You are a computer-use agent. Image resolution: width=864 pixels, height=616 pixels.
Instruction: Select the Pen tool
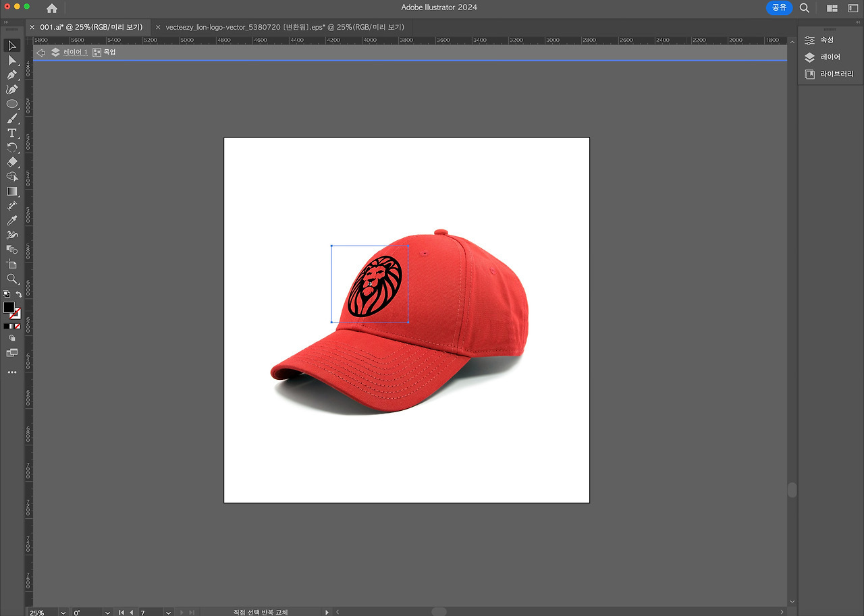tap(11, 75)
